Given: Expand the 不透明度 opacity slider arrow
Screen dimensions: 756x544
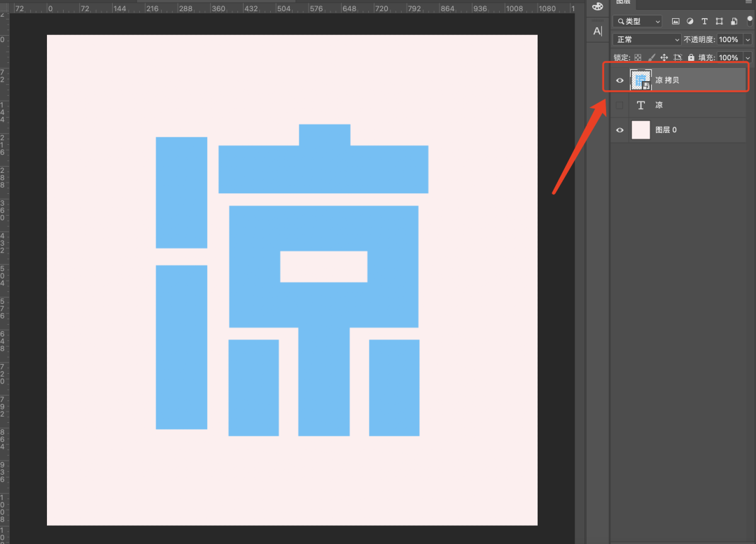Looking at the screenshot, I should pos(748,39).
